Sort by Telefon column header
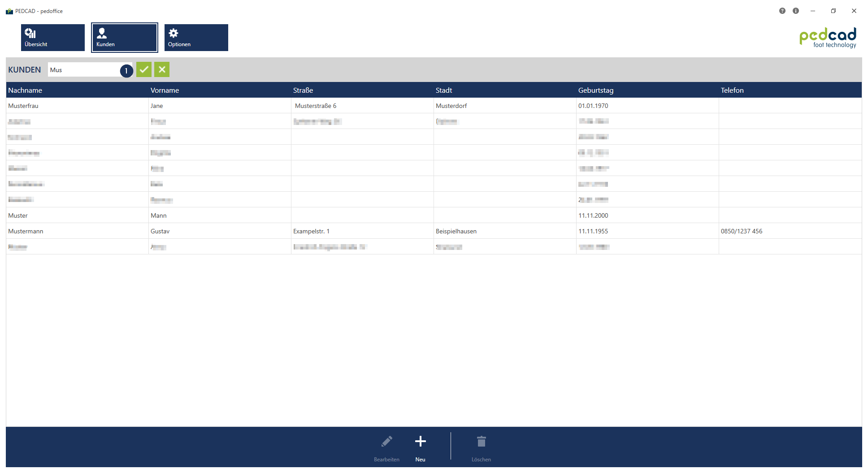This screenshot has width=868, height=473. (732, 90)
